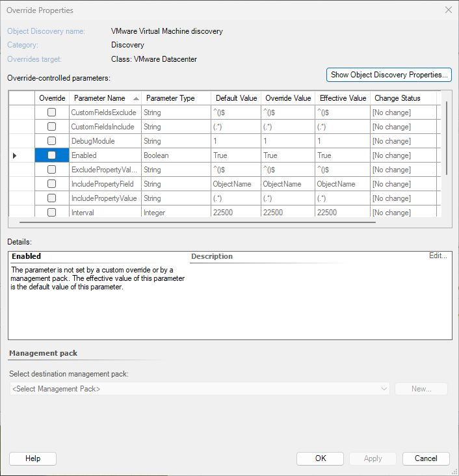Click Override Value True in Enabled row
Viewport: 459px width, 476px height.
tap(288, 155)
